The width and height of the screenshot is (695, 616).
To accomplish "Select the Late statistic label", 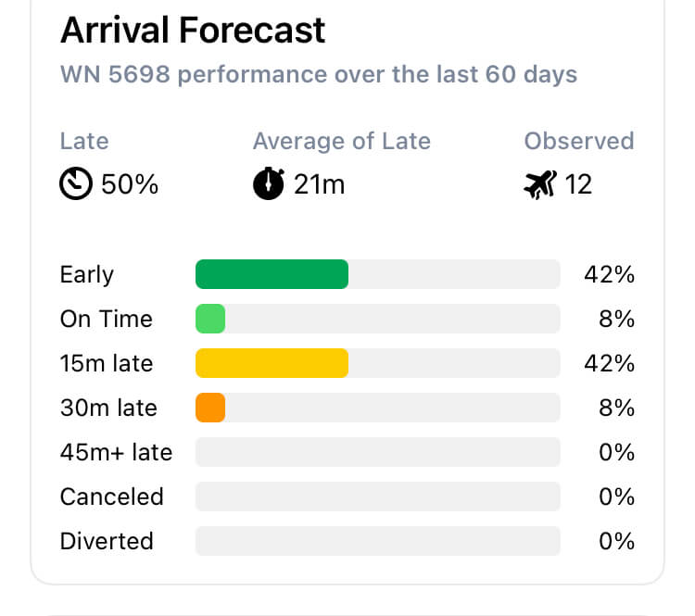I will click(84, 142).
